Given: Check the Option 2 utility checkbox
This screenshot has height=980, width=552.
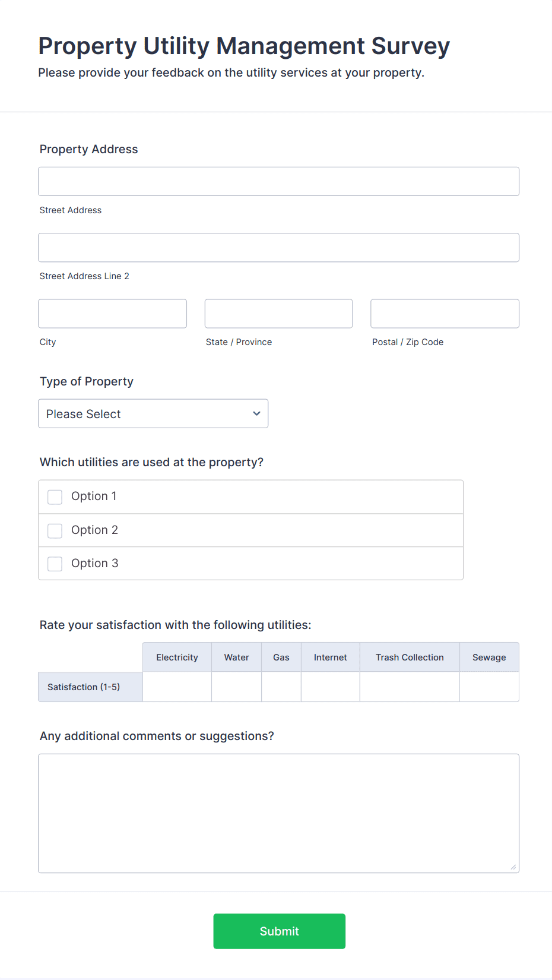Looking at the screenshot, I should [x=55, y=530].
